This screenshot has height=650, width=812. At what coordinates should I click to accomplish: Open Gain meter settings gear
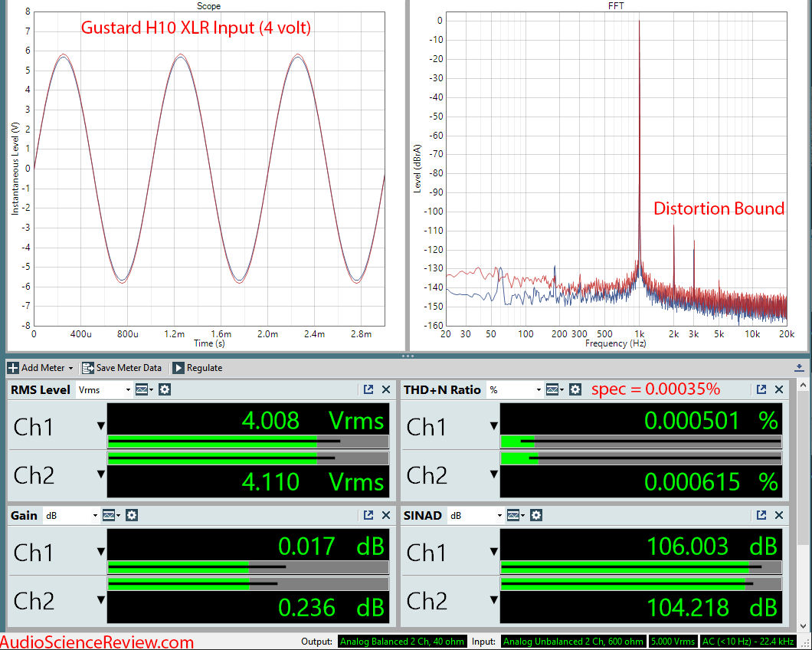pyautogui.click(x=132, y=515)
